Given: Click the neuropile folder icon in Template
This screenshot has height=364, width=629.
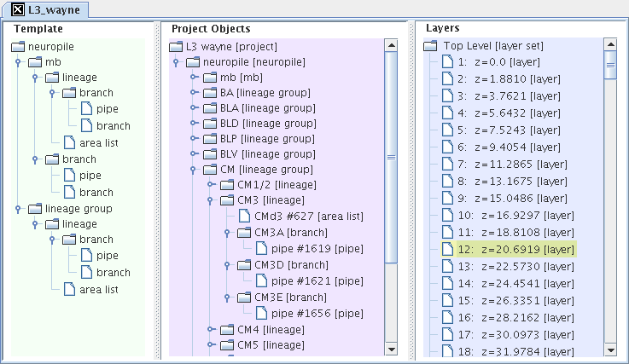Looking at the screenshot, I should (x=18, y=47).
